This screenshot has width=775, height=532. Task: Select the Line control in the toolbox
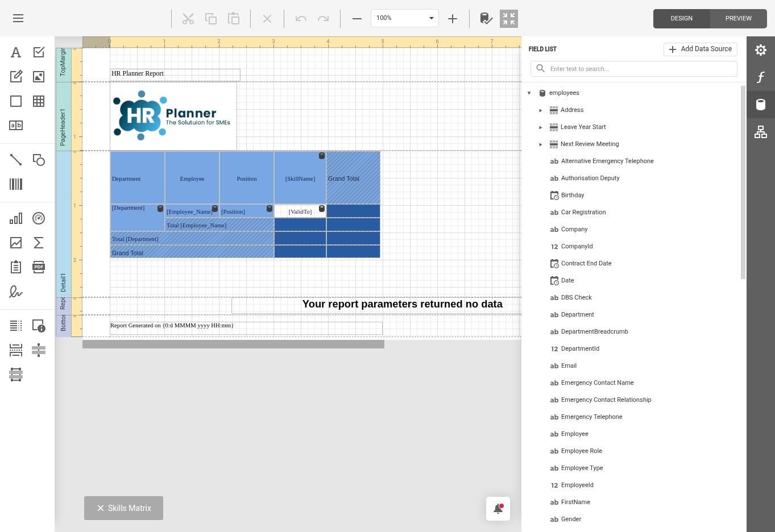pos(16,160)
